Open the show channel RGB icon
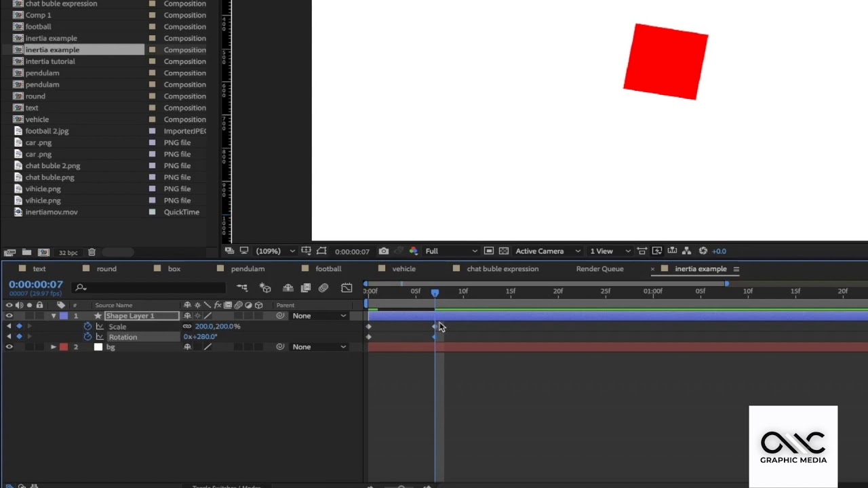Viewport: 868px width, 488px height. tap(414, 251)
